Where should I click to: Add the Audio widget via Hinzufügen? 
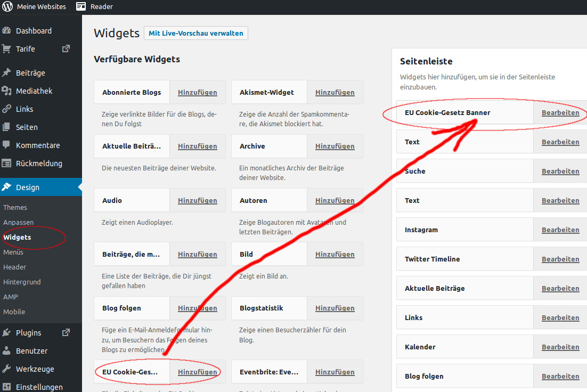[197, 201]
